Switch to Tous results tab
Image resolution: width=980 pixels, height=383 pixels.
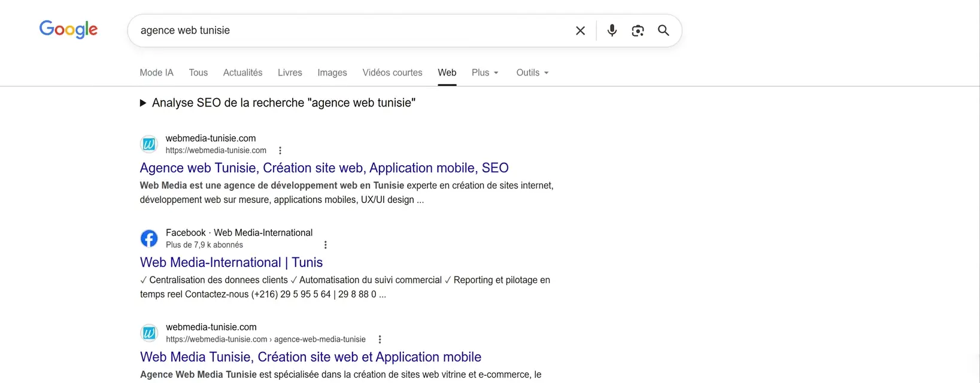pyautogui.click(x=198, y=72)
